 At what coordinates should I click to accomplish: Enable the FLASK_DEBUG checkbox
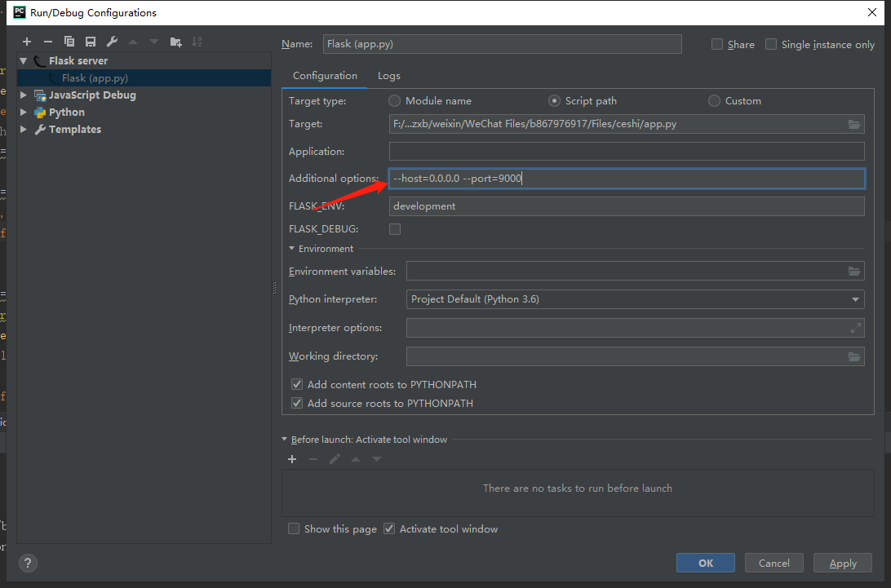(395, 229)
